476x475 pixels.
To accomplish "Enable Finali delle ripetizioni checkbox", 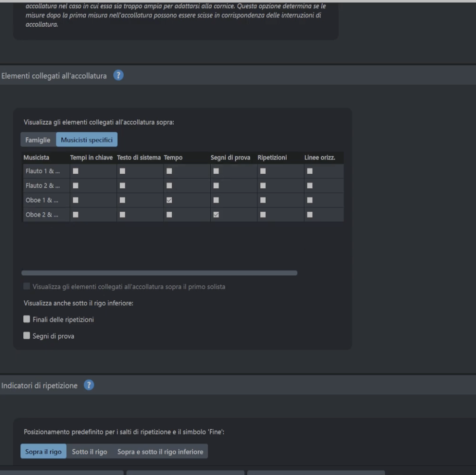I will 27,319.
